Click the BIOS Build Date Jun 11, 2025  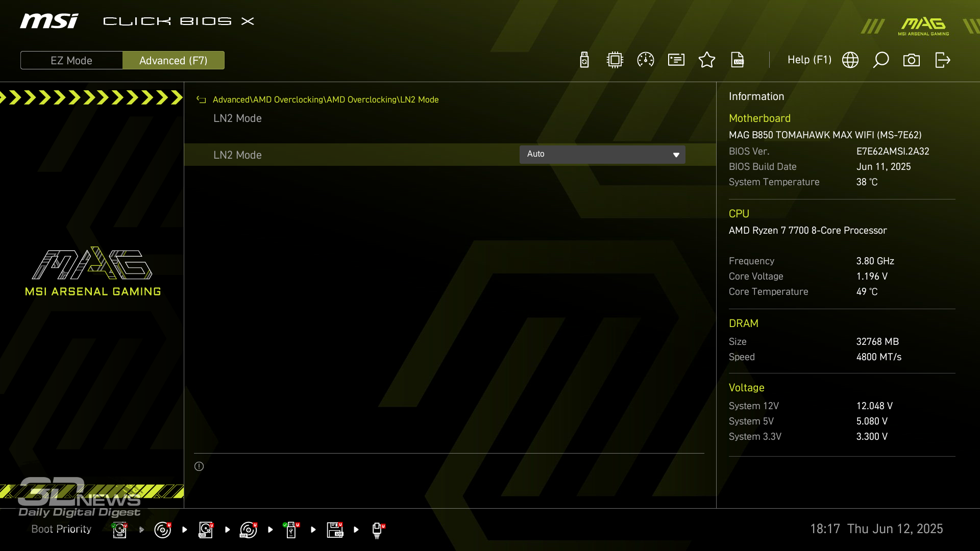pyautogui.click(x=884, y=167)
